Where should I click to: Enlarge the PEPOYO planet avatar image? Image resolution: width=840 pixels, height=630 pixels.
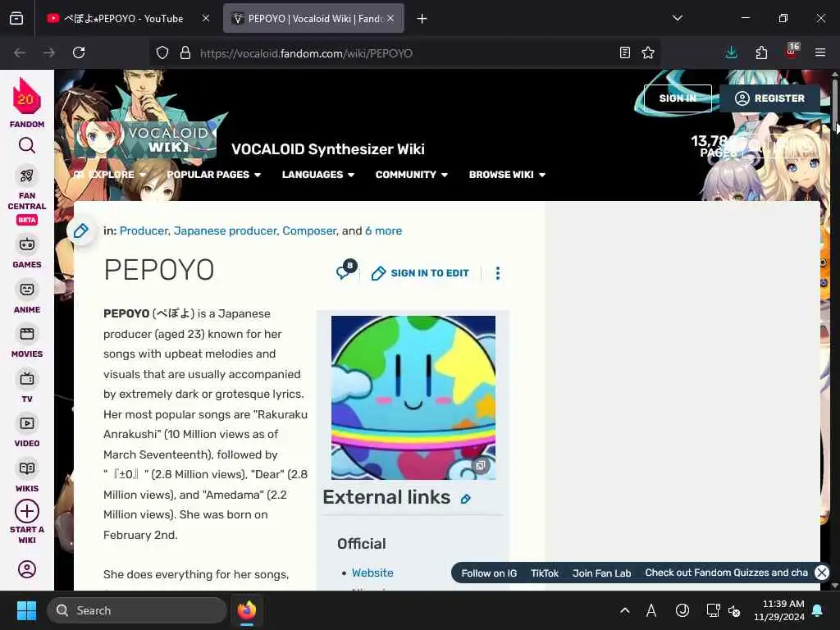pos(413,398)
